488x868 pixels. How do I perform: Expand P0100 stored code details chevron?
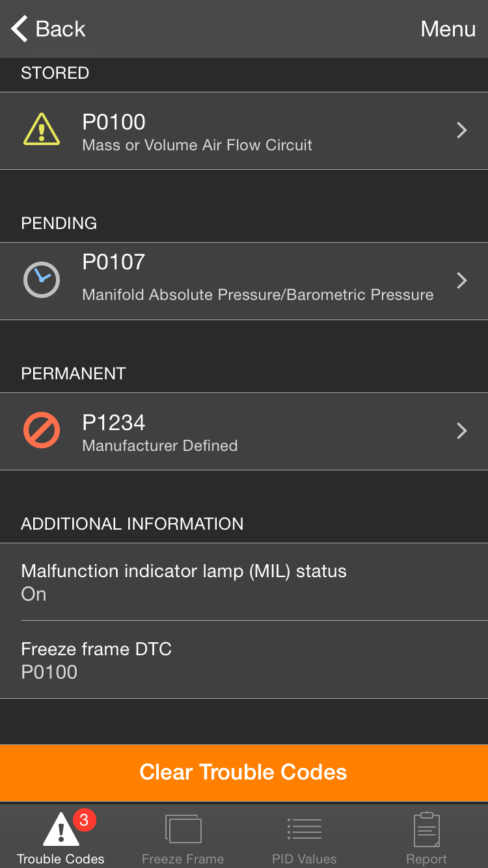click(462, 130)
